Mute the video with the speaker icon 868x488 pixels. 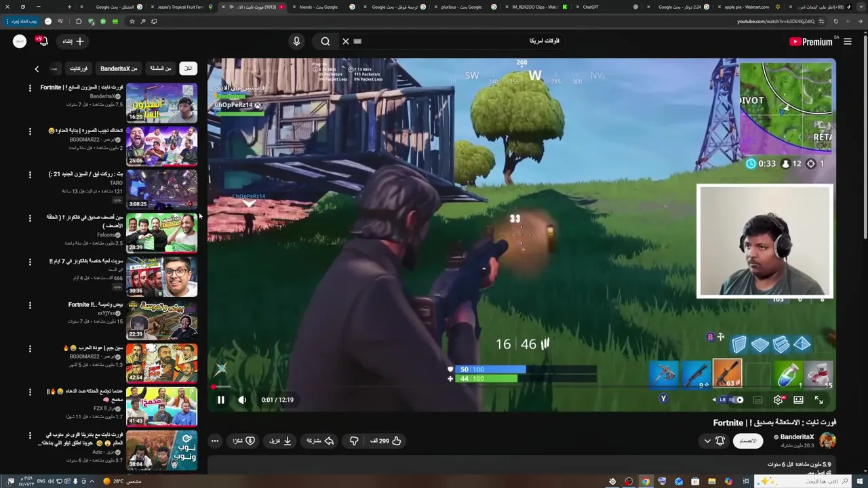click(242, 400)
